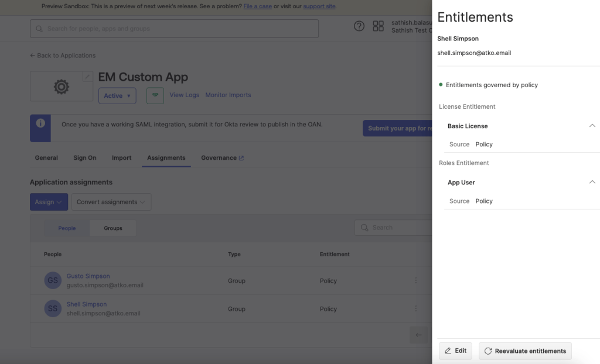Open the apps grid icon
This screenshot has width=600, height=364.
click(x=378, y=26)
